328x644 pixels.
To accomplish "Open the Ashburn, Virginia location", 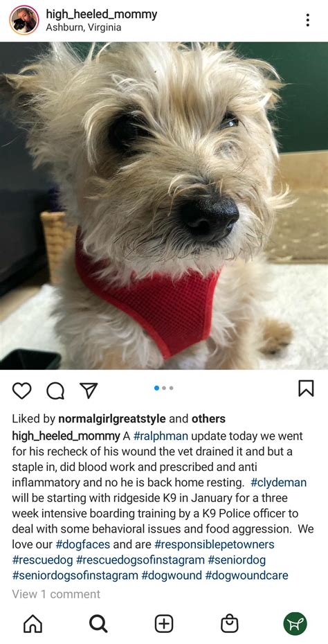I will [x=83, y=28].
